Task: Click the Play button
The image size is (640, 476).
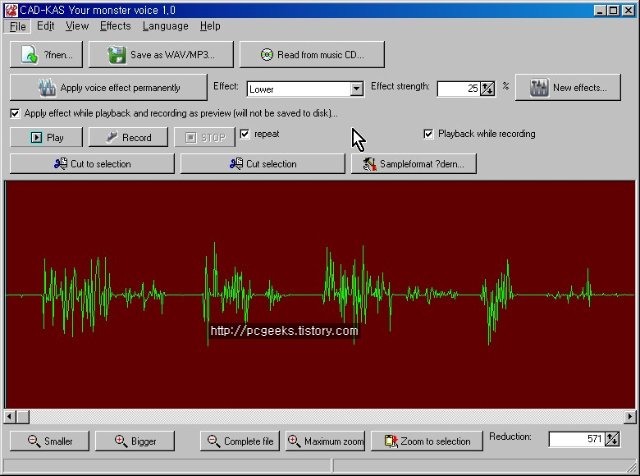Action: [46, 138]
